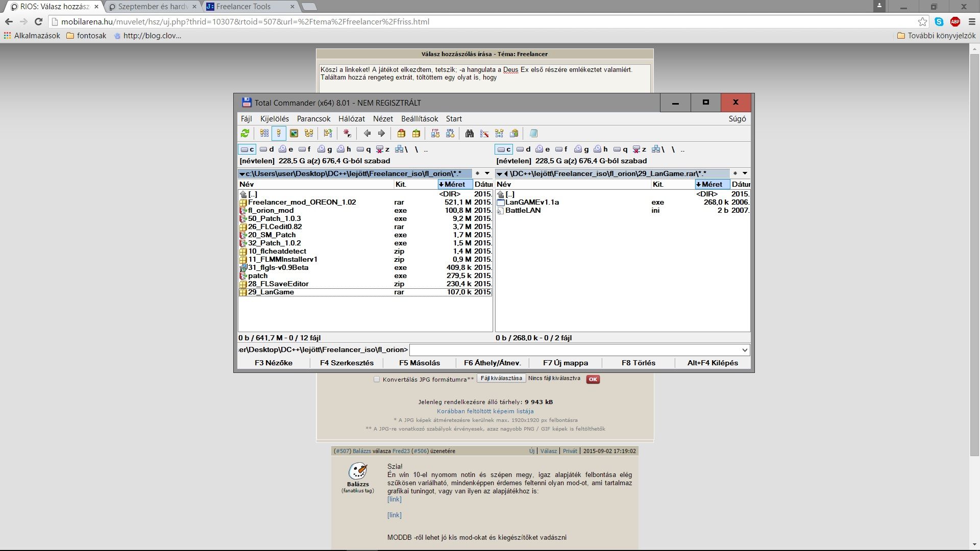Click the F7 Új mappa button
Viewport: 980px width, 551px height.
(x=566, y=363)
